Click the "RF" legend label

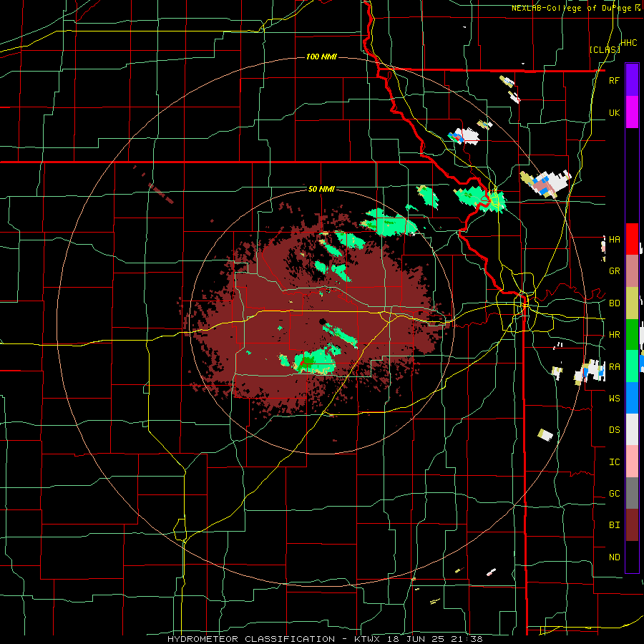[x=614, y=80]
